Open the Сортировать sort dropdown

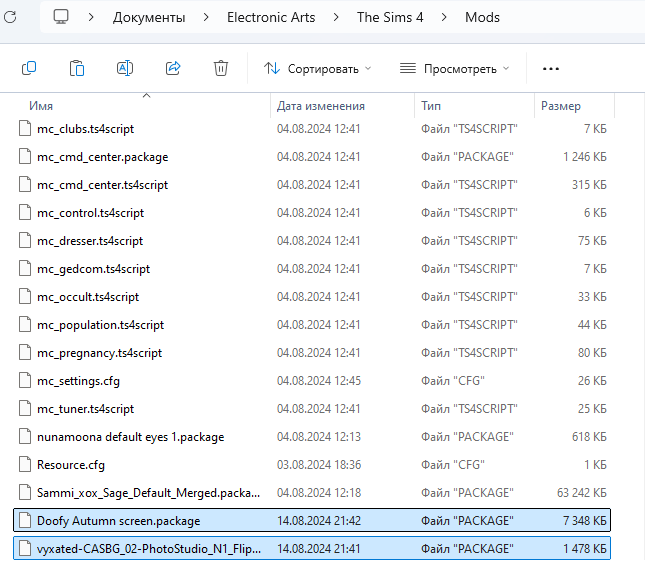tap(317, 68)
